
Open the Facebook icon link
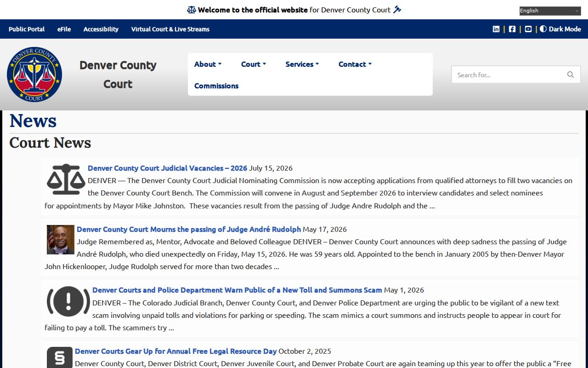pos(512,29)
